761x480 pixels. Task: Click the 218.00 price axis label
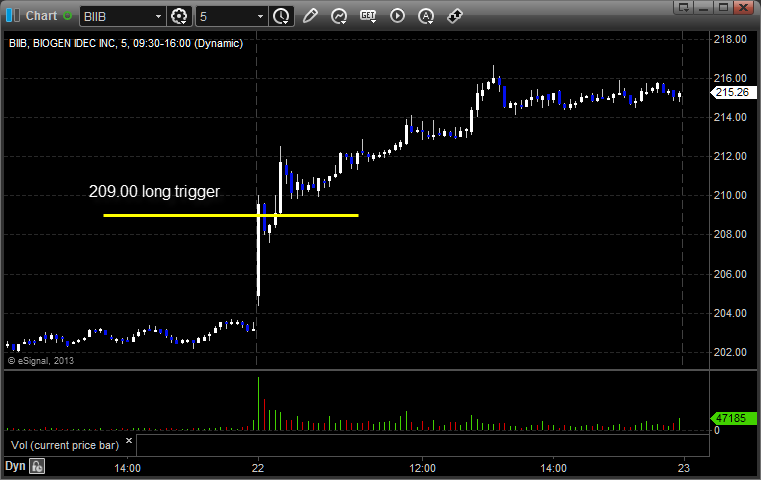(730, 39)
